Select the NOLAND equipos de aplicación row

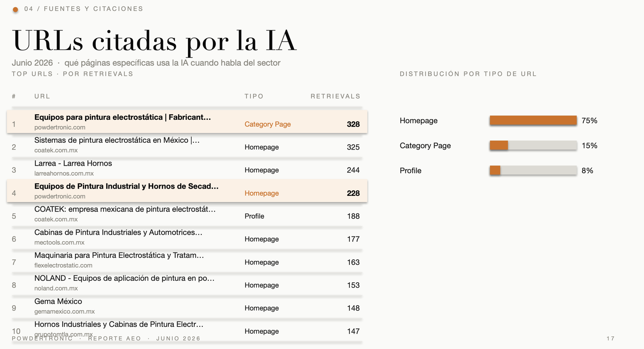(187, 283)
